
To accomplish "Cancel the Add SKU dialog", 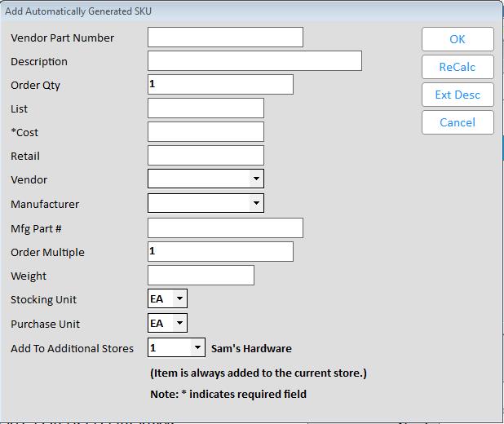I will [x=457, y=122].
